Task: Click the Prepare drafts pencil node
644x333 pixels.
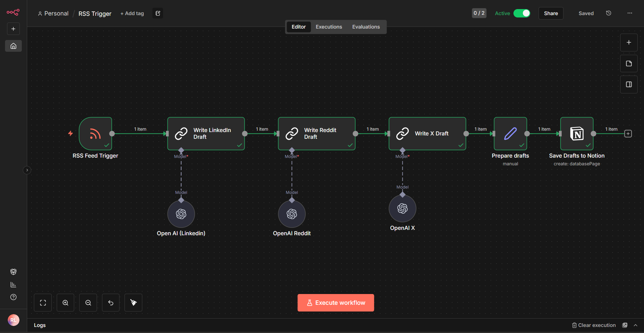Action: coord(510,134)
